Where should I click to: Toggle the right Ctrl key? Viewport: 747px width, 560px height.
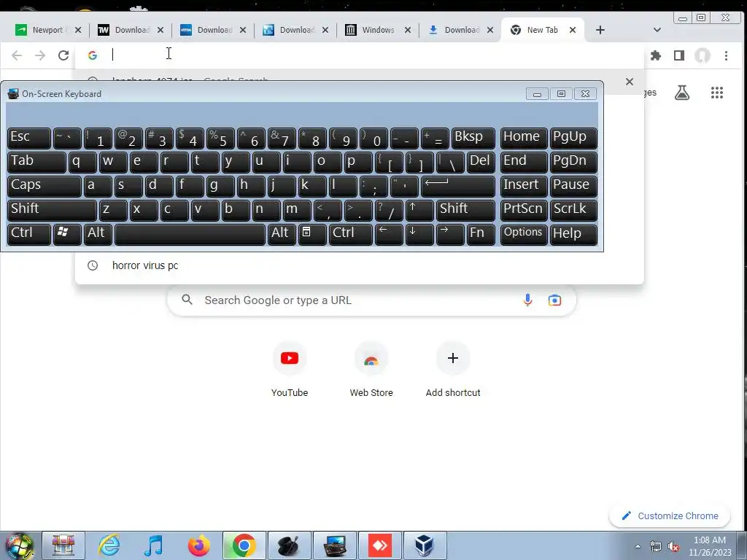(351, 234)
